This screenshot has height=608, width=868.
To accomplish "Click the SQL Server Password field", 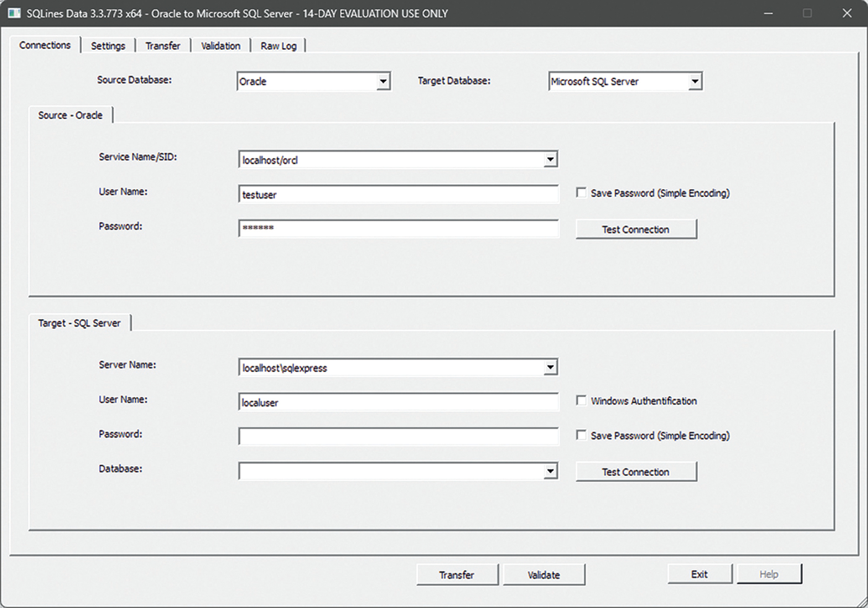I will click(398, 437).
